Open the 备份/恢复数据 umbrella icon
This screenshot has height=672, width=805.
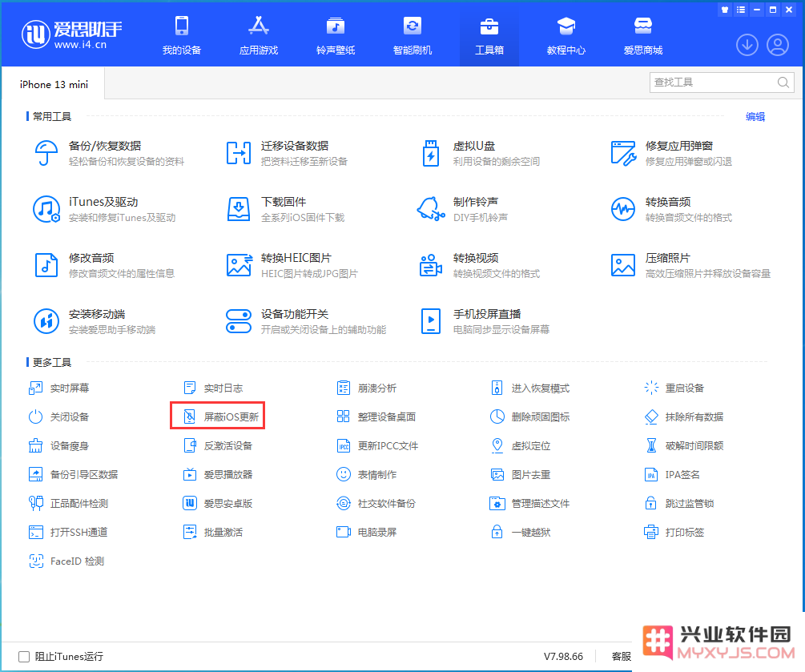pyautogui.click(x=46, y=153)
